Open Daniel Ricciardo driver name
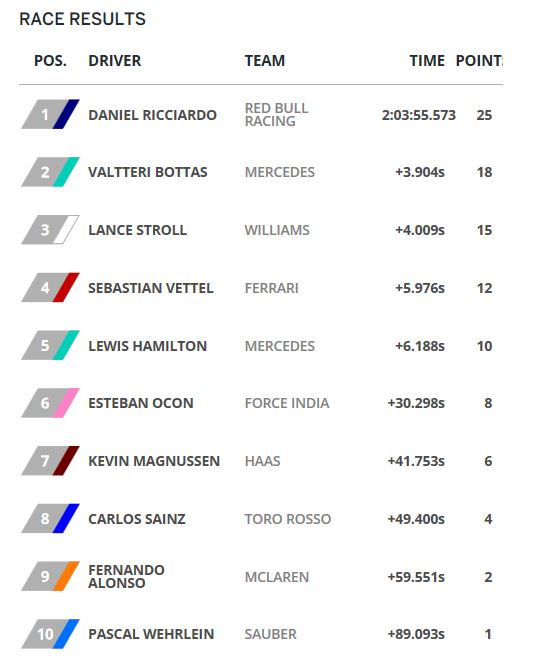 (152, 115)
